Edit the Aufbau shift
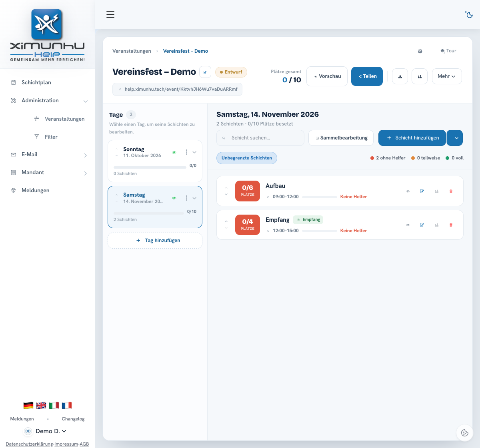This screenshot has height=448, width=480. [422, 191]
